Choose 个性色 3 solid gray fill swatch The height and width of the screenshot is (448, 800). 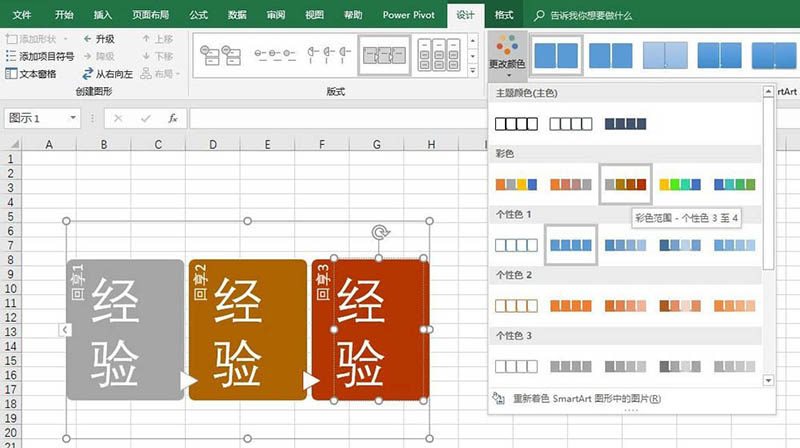[571, 366]
